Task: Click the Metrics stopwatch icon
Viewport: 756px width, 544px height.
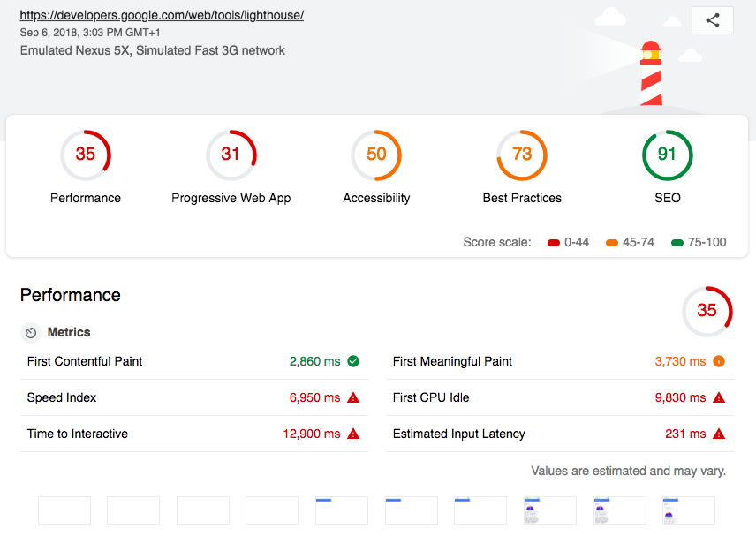Action: point(31,333)
